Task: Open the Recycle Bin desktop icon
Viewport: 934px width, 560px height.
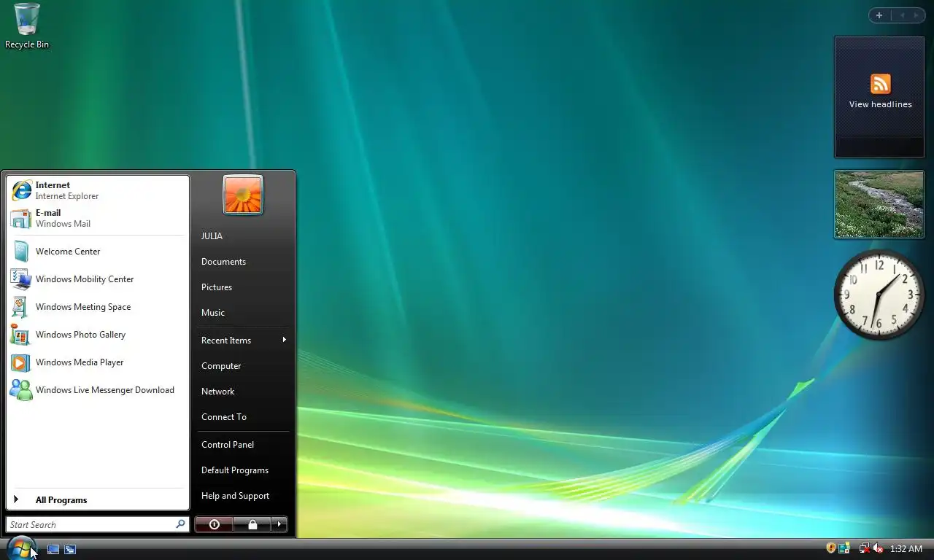Action: pyautogui.click(x=27, y=26)
